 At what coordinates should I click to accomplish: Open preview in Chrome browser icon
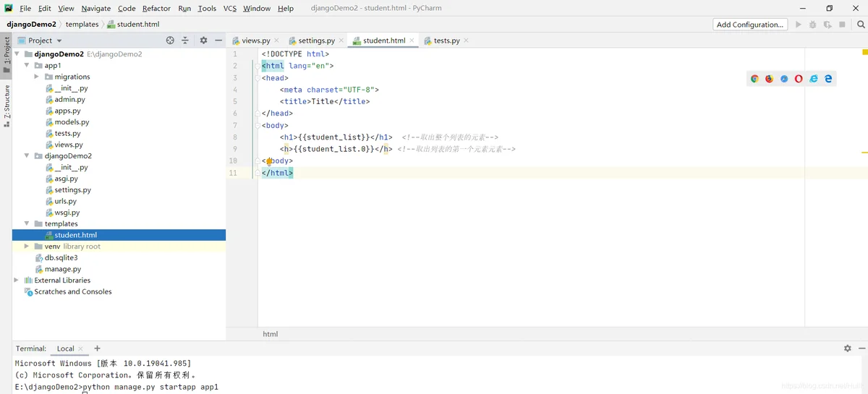[x=754, y=79]
